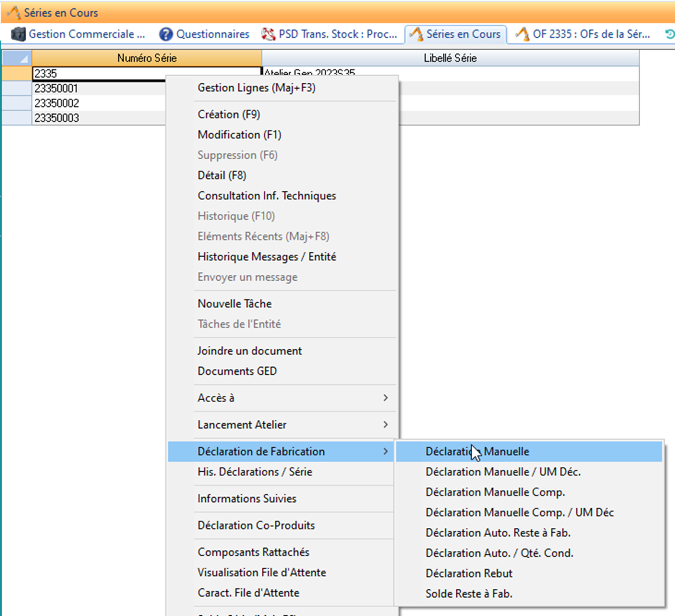Click the Séries en Cours title bar icon

pyautogui.click(x=13, y=12)
